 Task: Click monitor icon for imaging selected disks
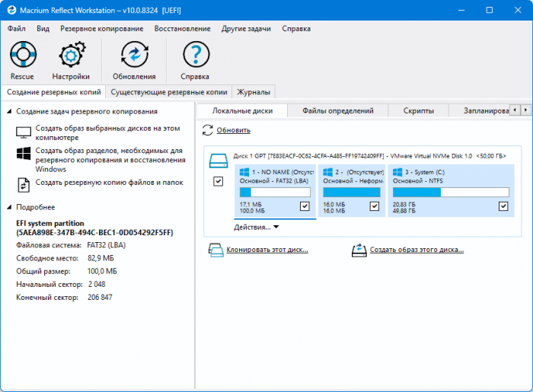click(x=24, y=132)
